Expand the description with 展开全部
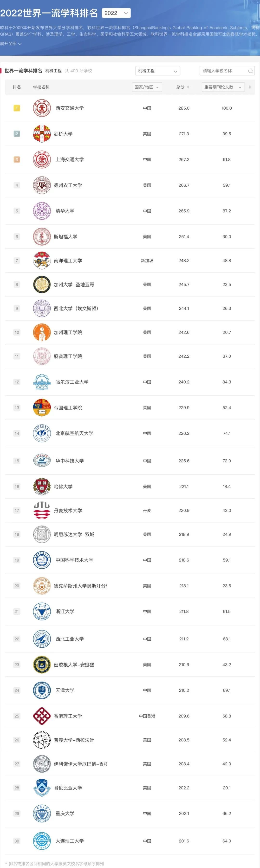260x868 pixels. [11, 44]
